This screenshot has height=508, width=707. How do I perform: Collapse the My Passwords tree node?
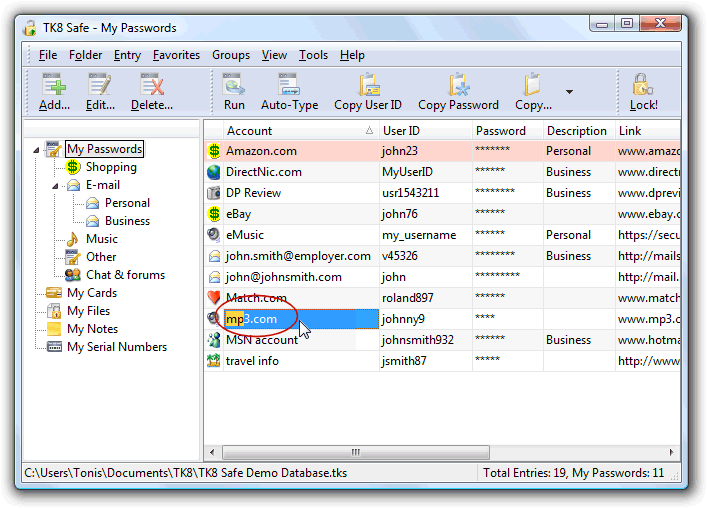37,150
